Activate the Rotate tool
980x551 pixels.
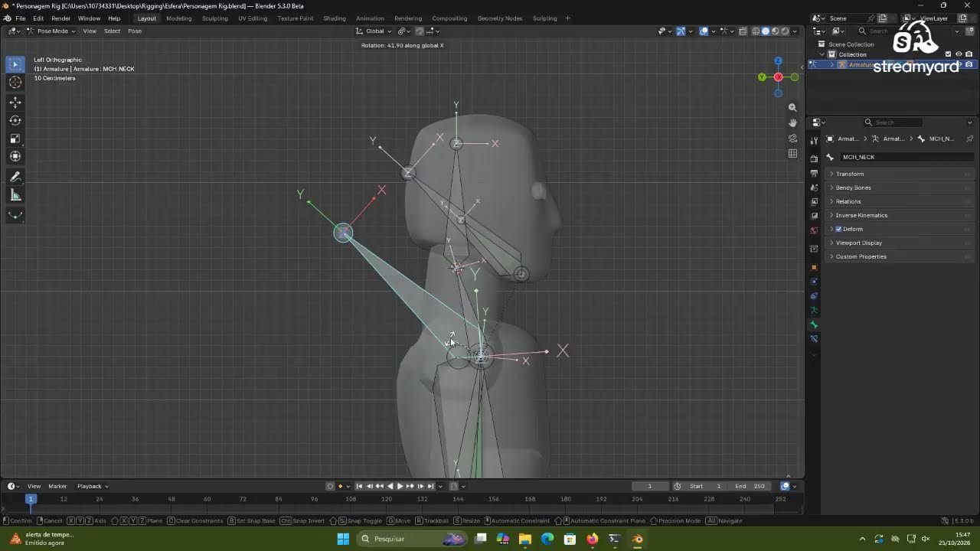click(15, 120)
